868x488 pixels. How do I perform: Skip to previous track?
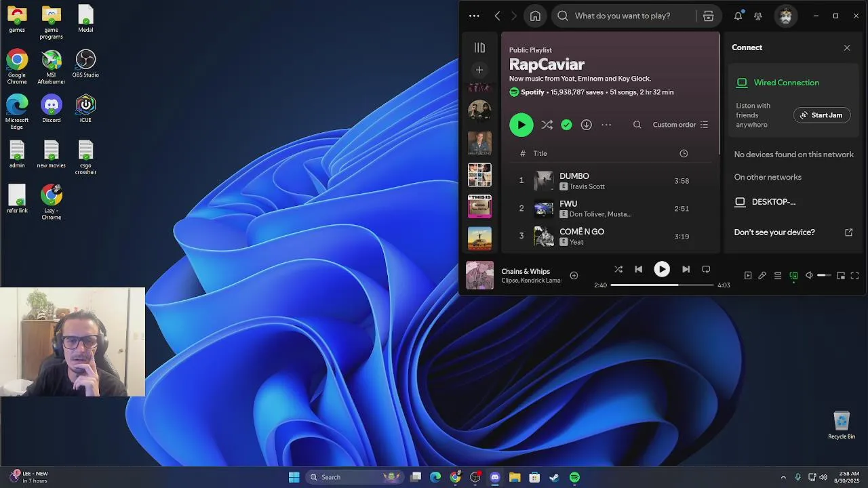638,269
